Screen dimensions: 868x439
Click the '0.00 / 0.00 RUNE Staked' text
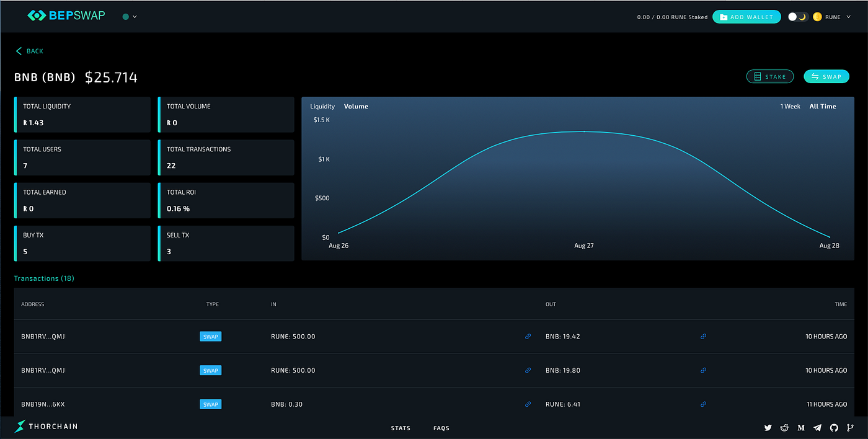672,17
